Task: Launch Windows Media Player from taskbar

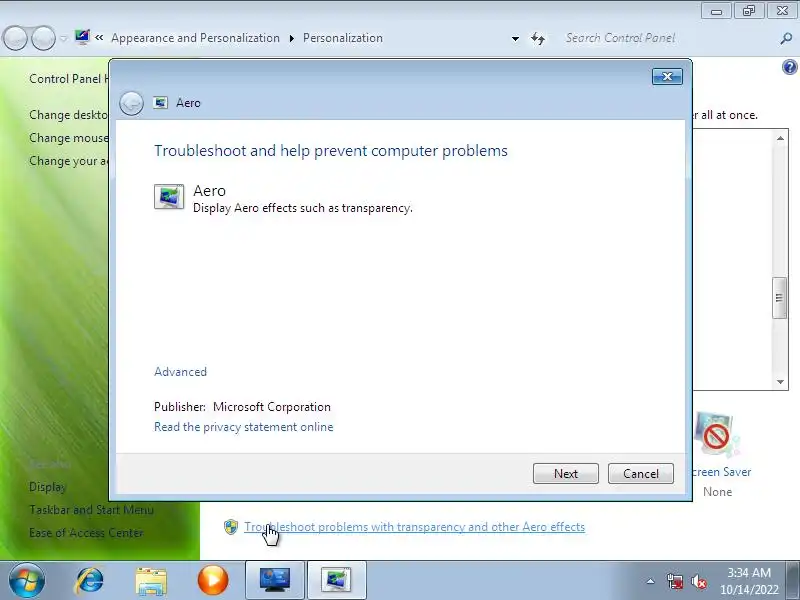Action: point(213,580)
